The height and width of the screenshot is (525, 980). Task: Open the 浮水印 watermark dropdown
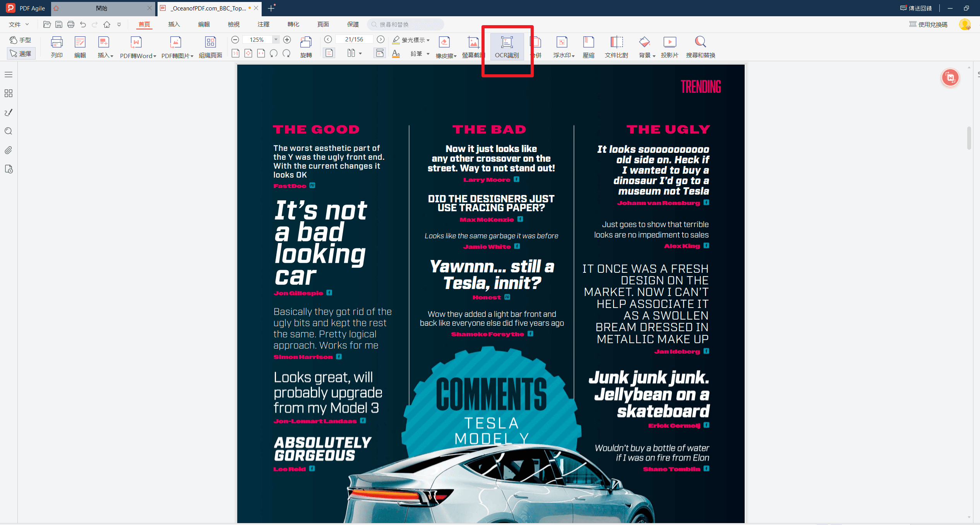[x=564, y=47]
